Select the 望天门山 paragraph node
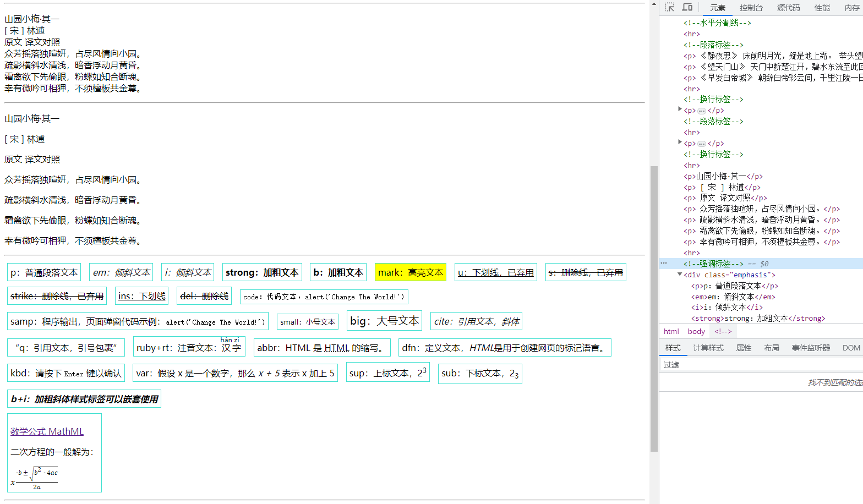 tap(773, 67)
